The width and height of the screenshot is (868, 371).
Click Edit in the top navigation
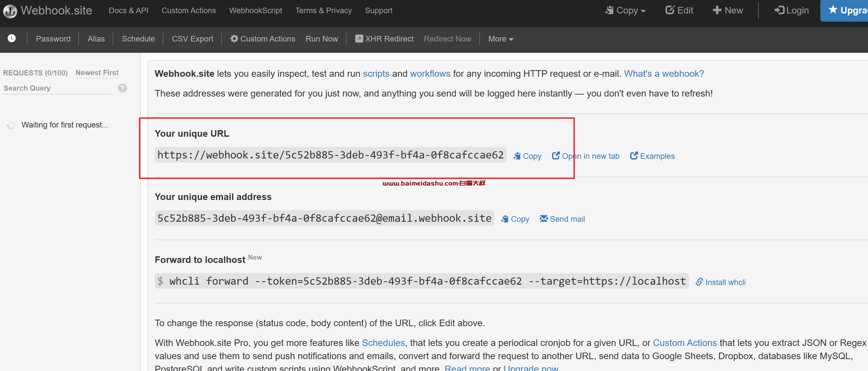(679, 11)
